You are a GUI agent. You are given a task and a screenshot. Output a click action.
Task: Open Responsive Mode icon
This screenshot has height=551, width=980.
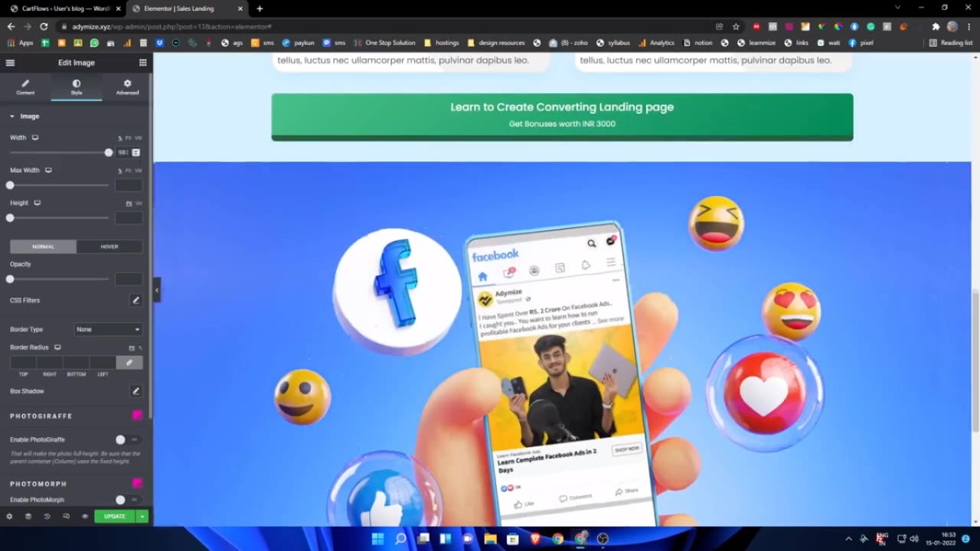point(66,517)
